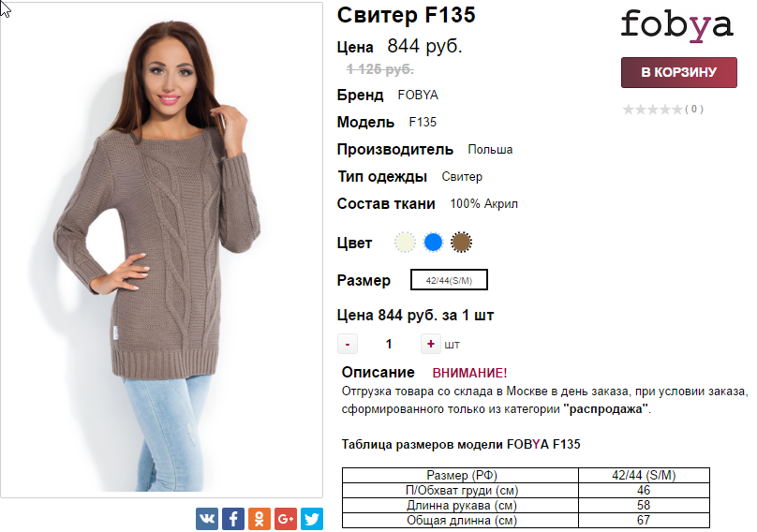Decrease quantity with minus button
Viewport: 757px width, 532px height.
348,344
